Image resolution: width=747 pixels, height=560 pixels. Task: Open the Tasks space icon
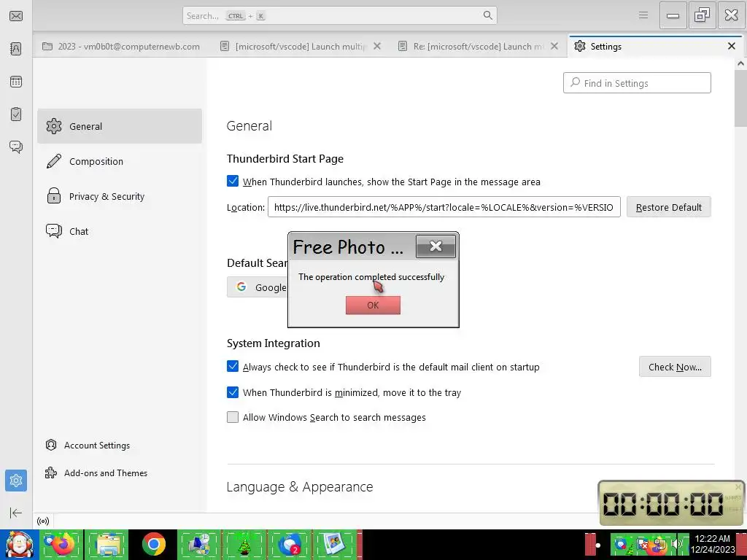16,114
